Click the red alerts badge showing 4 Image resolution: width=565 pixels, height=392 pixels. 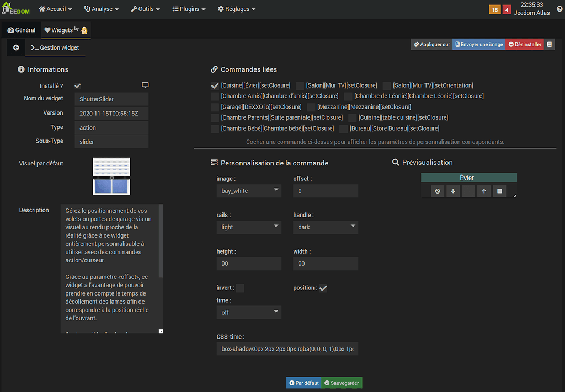507,9
